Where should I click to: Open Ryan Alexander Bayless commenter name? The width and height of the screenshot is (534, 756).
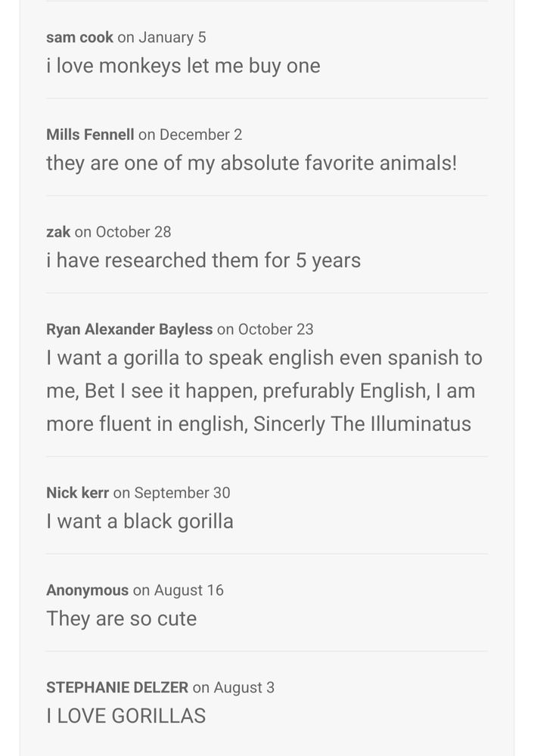tap(129, 330)
